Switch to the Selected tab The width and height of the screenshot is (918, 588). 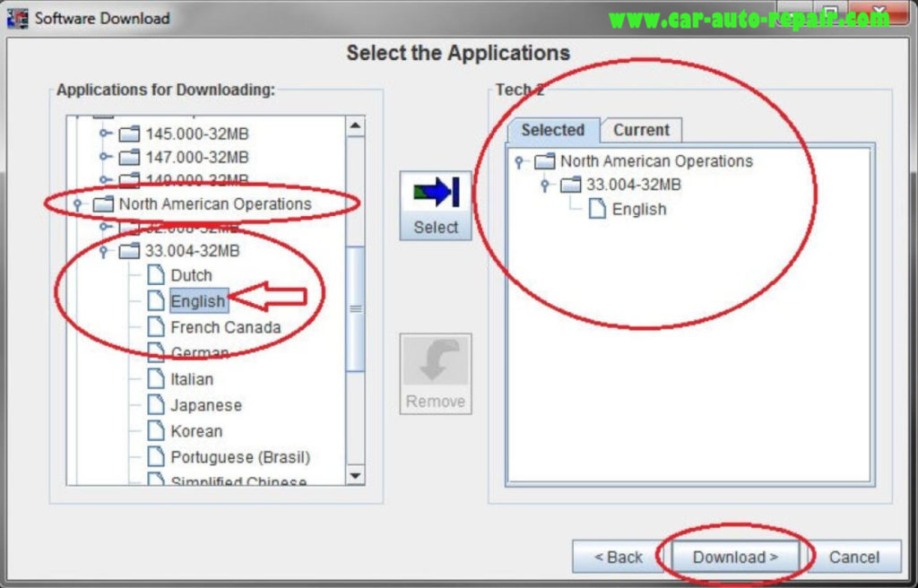(552, 130)
